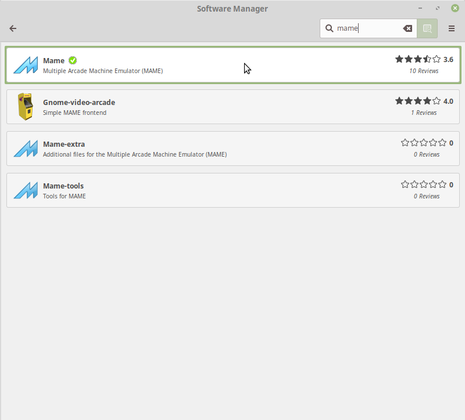
Task: Click '0 Reviews' in Mame-tools row
Action: [x=427, y=196]
